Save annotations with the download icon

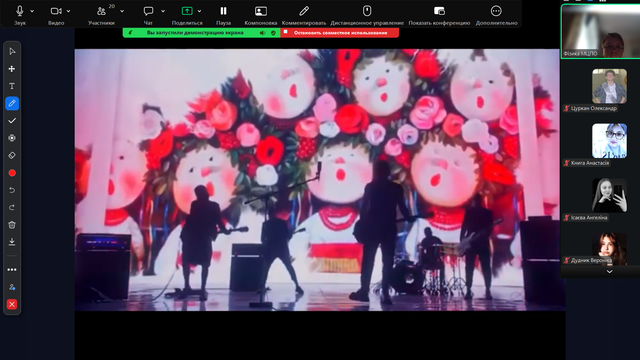click(12, 242)
